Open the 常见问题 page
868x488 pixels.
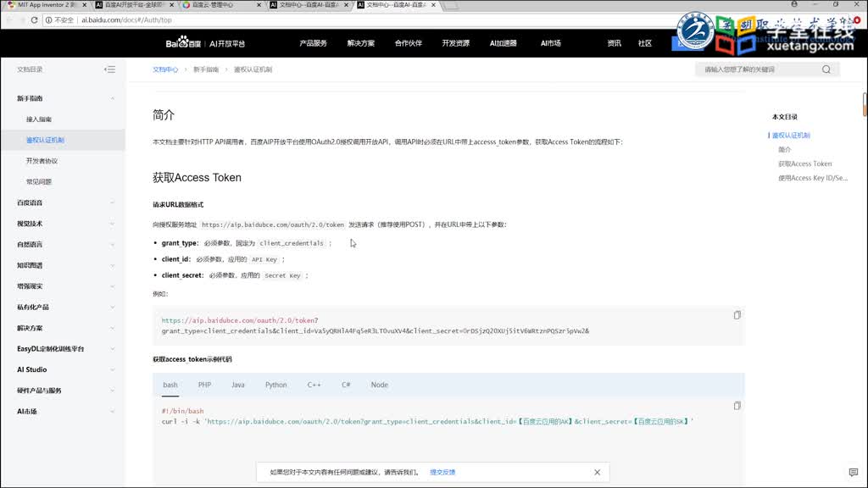pos(39,181)
